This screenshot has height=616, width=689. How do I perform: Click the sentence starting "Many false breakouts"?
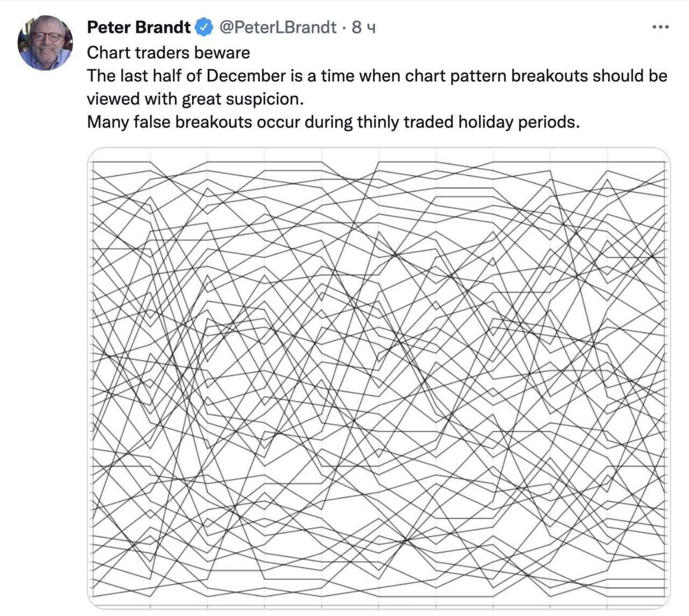pyautogui.click(x=333, y=122)
